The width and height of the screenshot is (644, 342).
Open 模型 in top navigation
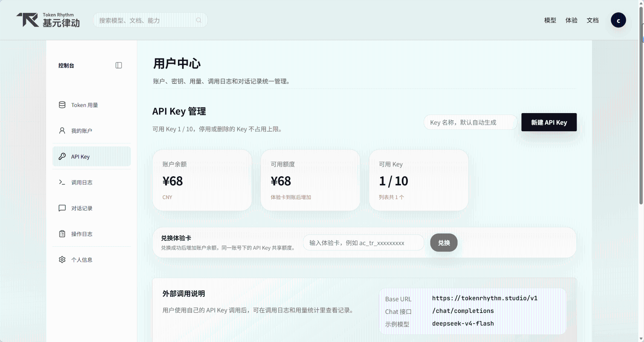click(x=550, y=20)
